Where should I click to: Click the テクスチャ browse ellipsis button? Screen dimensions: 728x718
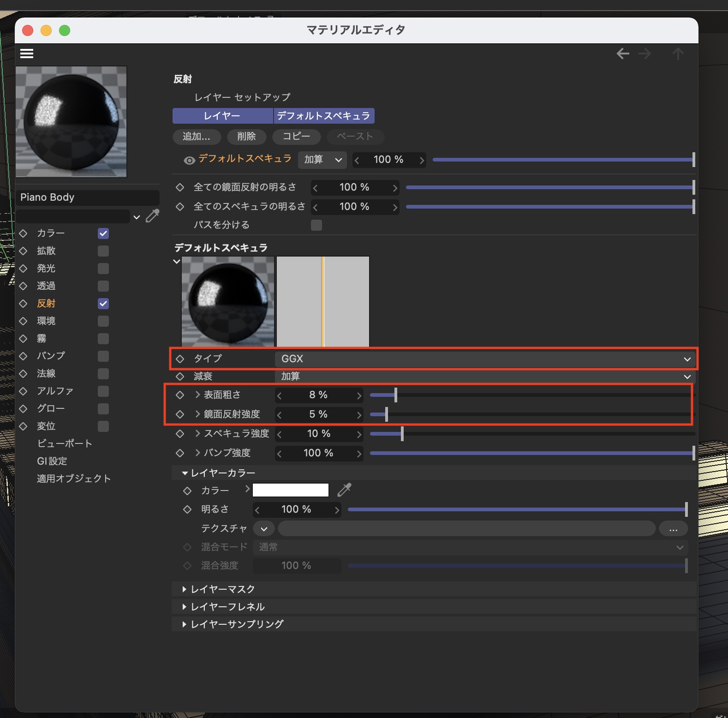(673, 529)
